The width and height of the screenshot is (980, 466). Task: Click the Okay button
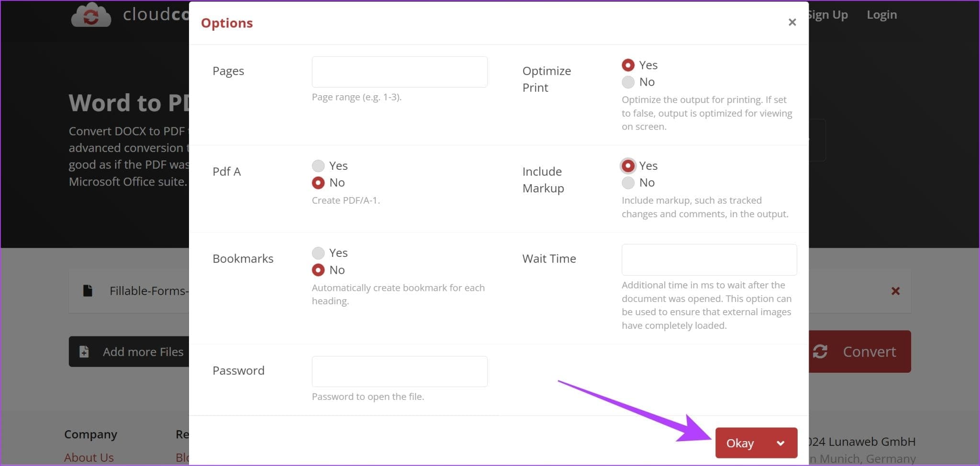(x=740, y=443)
